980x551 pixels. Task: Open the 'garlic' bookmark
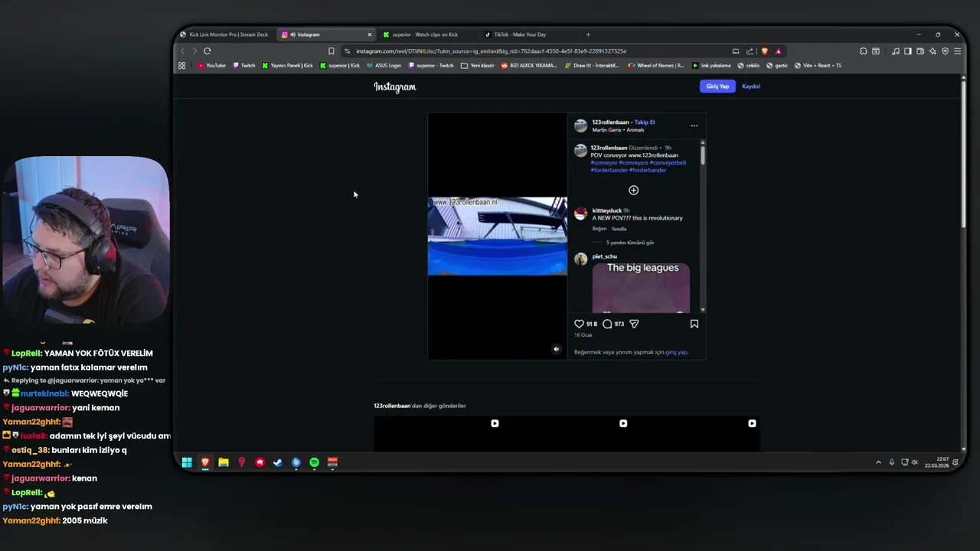776,66
